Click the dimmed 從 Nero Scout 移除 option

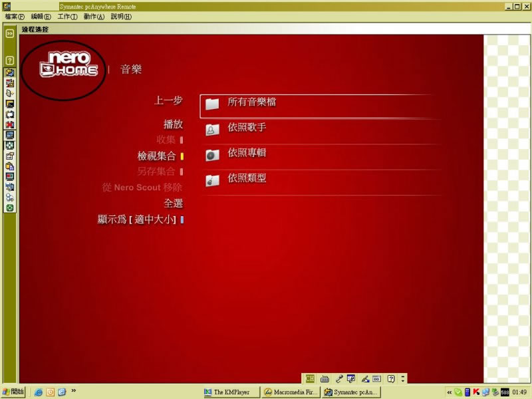tap(142, 188)
